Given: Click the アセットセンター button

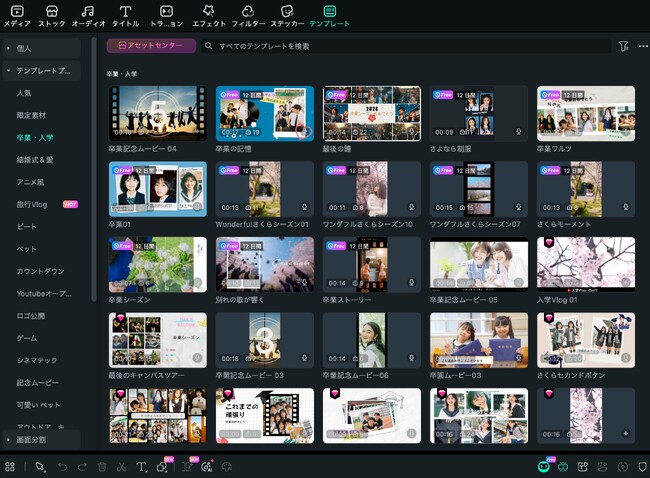Looking at the screenshot, I should tap(151, 46).
